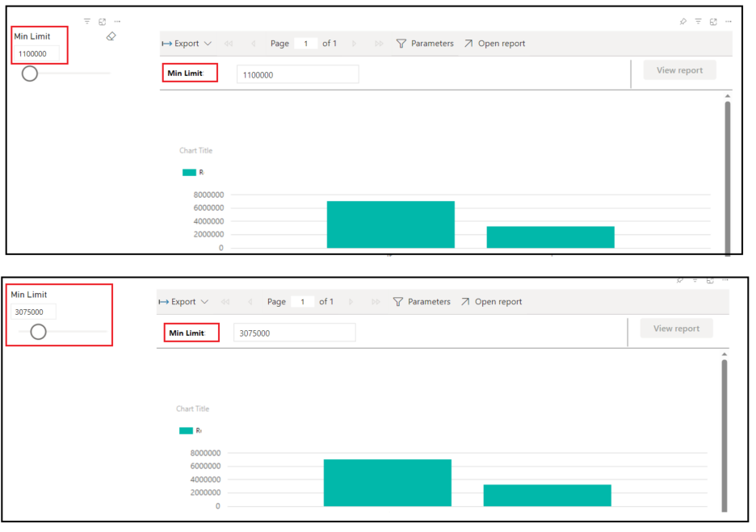Go to last page in 1100000 report toolbar

tap(379, 44)
